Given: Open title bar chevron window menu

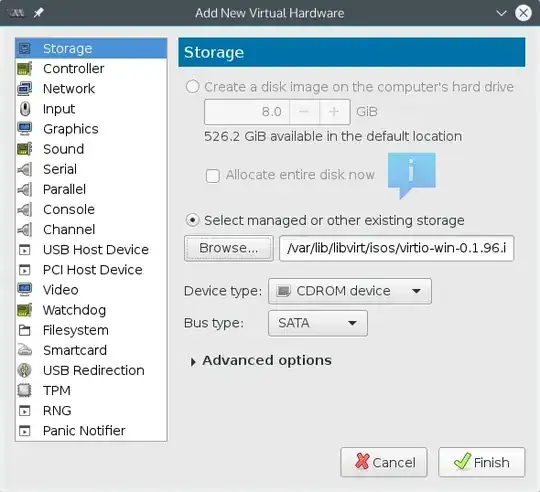Looking at the screenshot, I should (501, 13).
